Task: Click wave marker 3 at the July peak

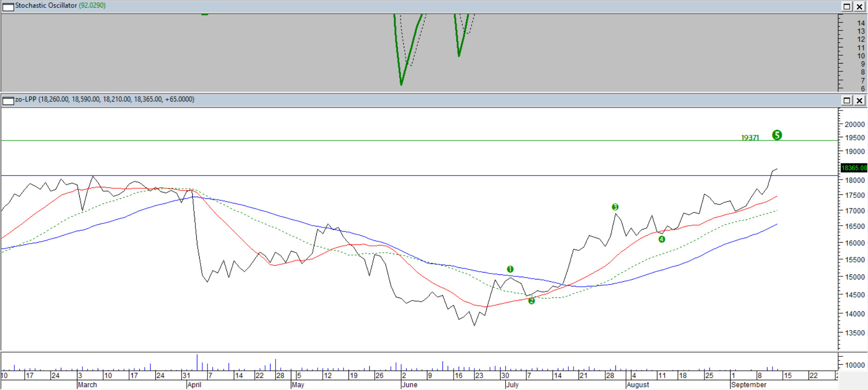Action: (615, 207)
